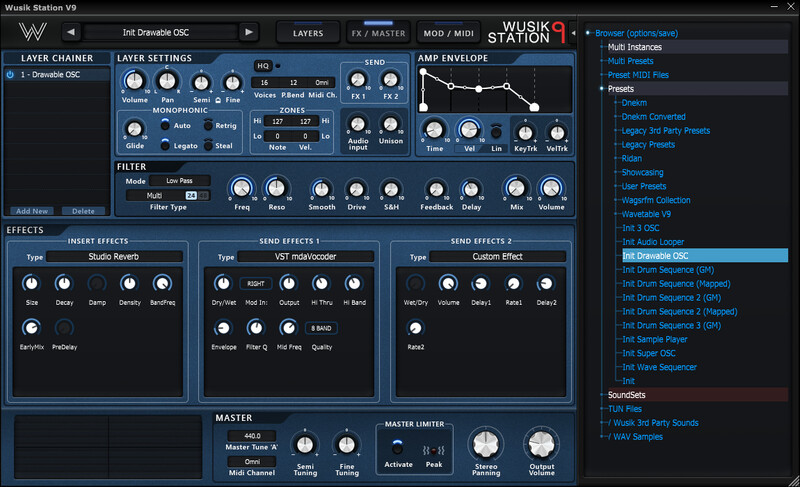Go to next preset with right arrow

[249, 32]
